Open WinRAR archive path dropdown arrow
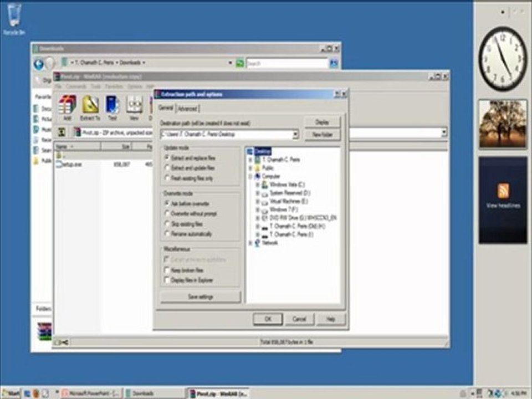Image resolution: width=532 pixels, height=399 pixels. pos(444,132)
